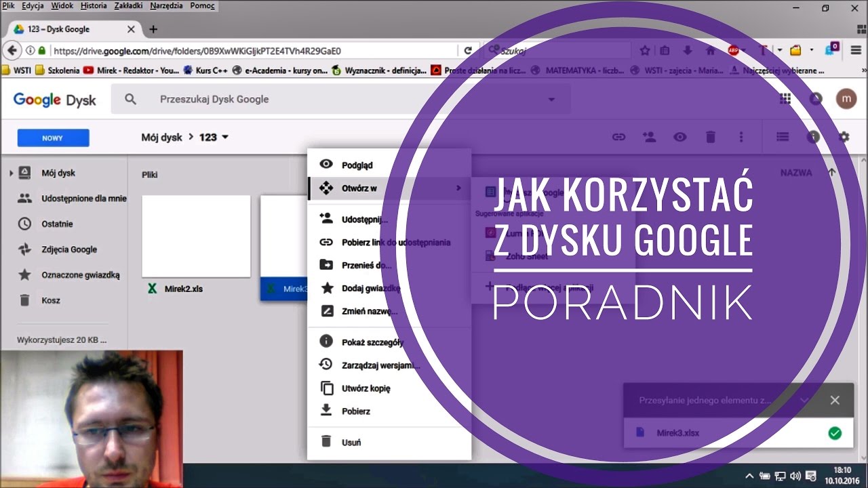Click the NAZWA sort column header
The image size is (868, 488).
[x=796, y=173]
